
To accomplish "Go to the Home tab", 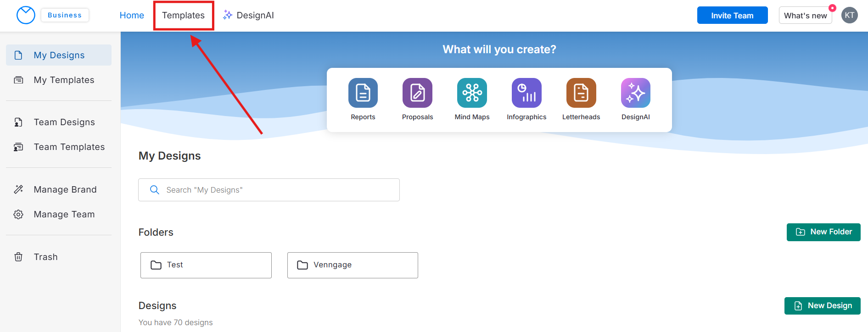I will [132, 16].
